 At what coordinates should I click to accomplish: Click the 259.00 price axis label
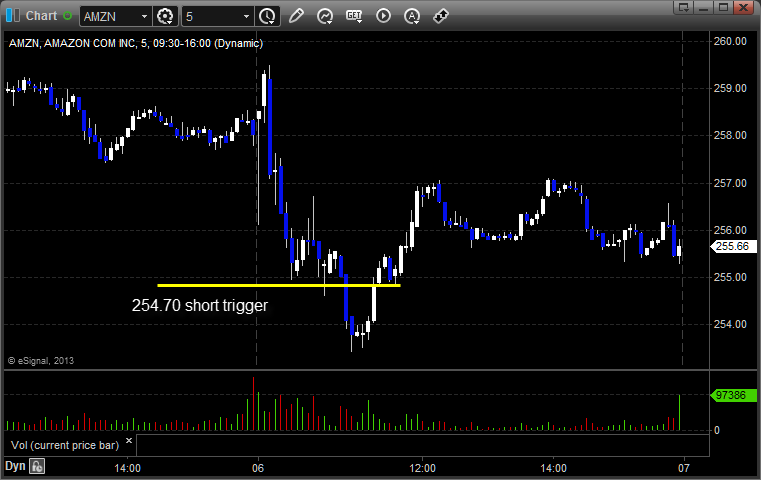click(x=730, y=88)
